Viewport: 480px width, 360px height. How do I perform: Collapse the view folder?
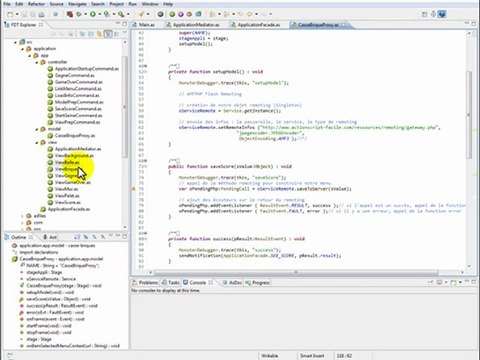pyautogui.click(x=37, y=142)
